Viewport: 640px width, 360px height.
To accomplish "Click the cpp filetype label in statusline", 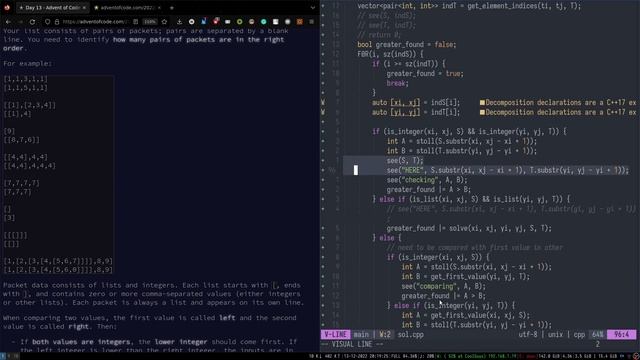I will tap(579, 335).
